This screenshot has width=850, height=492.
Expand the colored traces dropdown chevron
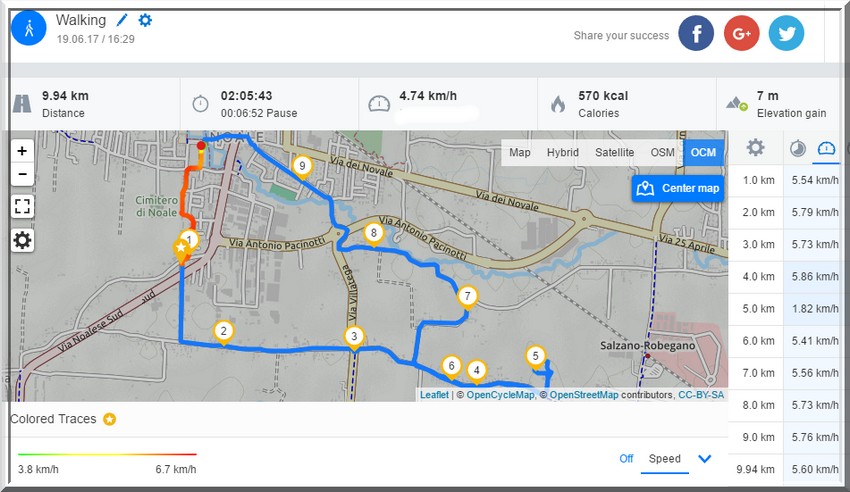point(704,459)
